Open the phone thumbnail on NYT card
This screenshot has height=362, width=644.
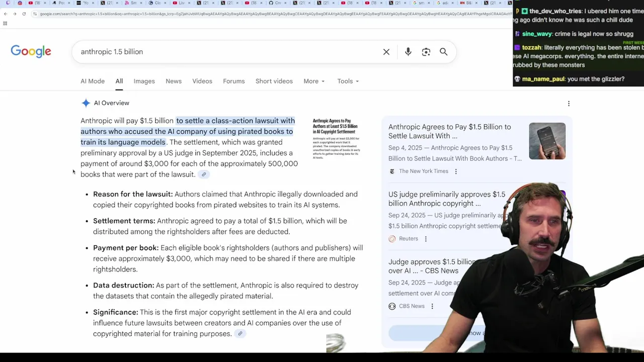[547, 141]
